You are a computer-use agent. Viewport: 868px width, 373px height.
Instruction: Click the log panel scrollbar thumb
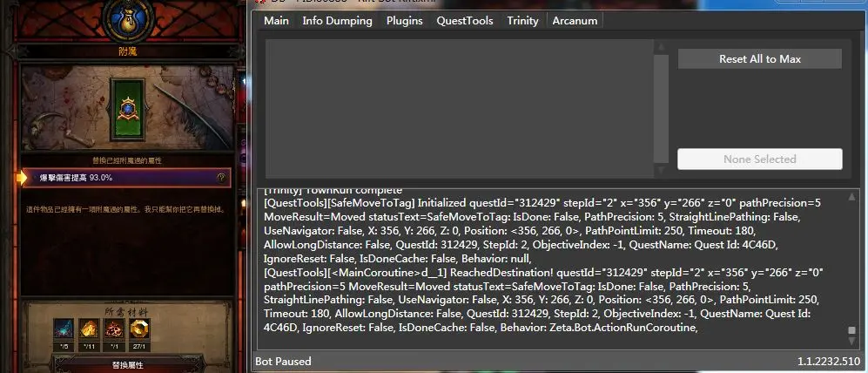851,331
